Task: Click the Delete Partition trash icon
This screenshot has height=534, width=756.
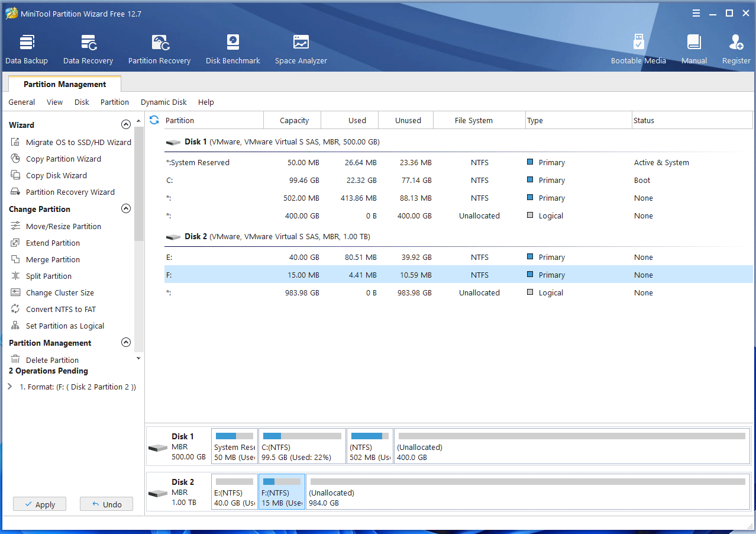Action: (x=15, y=360)
